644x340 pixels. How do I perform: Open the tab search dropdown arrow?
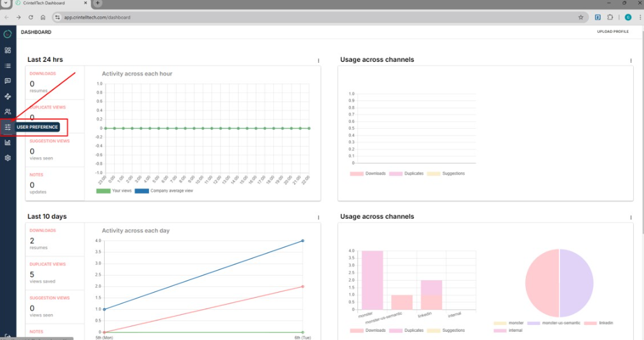6,3
